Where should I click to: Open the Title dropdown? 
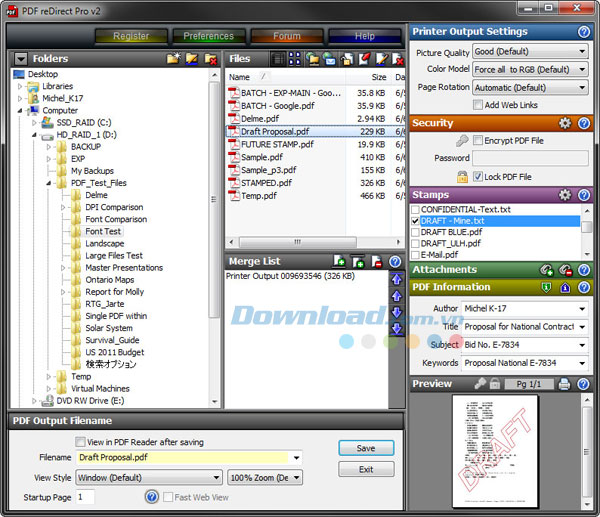582,327
